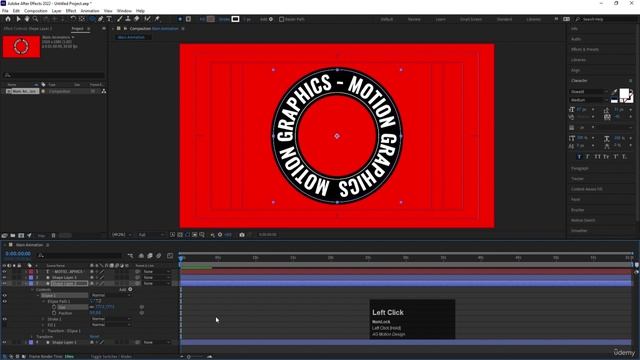Select the Type tool
The height and width of the screenshot is (360, 640).
(109, 19)
